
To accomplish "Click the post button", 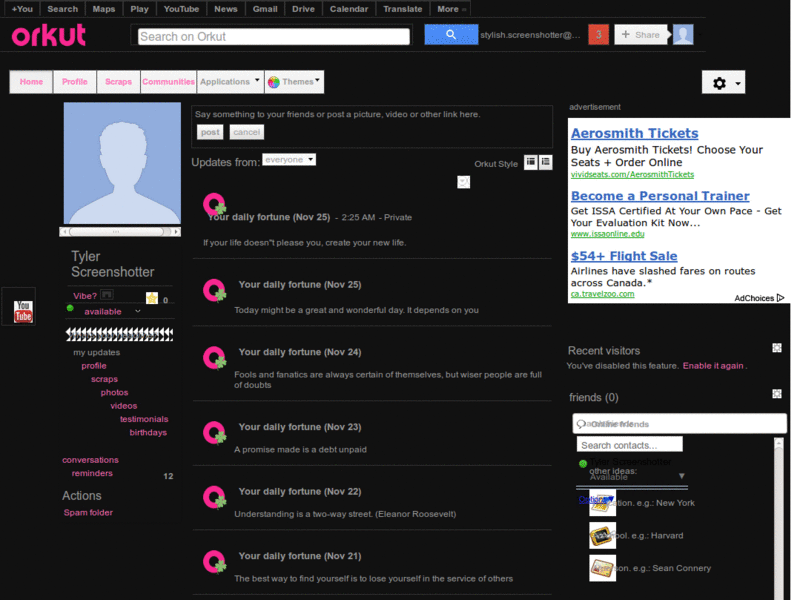I will (210, 132).
